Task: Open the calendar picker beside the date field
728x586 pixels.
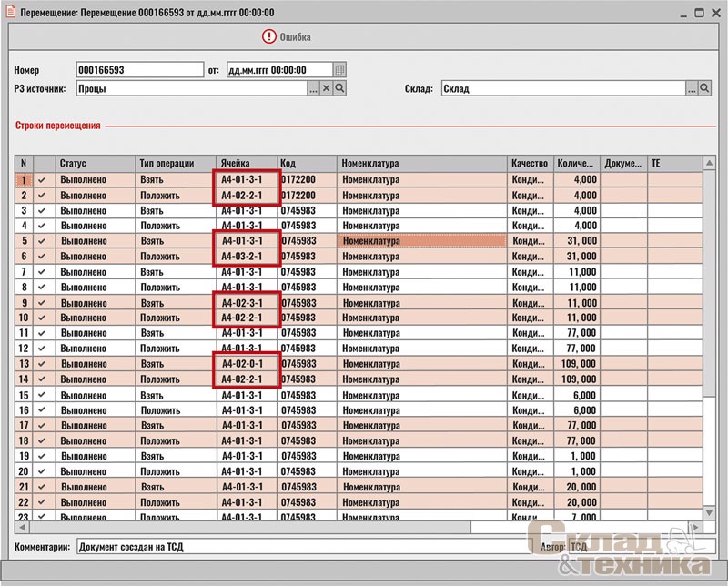Action: (x=339, y=70)
